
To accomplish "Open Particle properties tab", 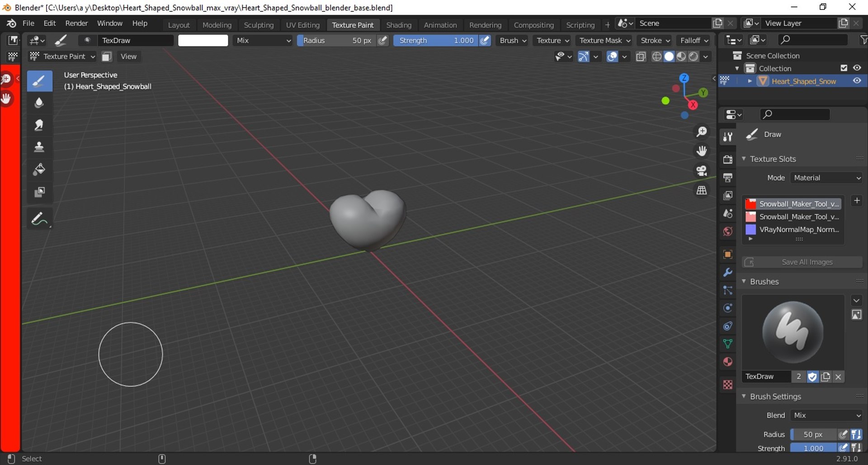I will (x=727, y=290).
